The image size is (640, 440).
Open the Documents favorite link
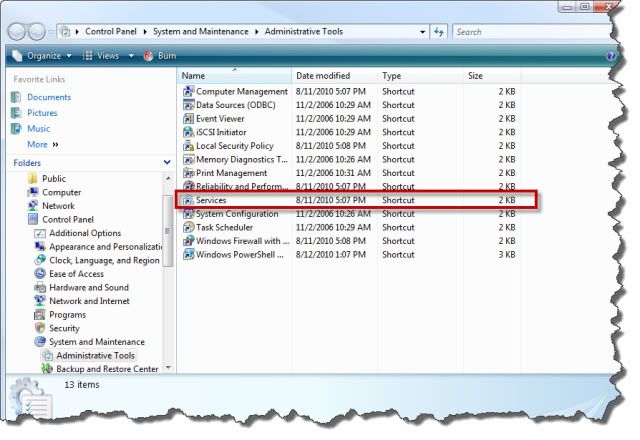coord(49,97)
